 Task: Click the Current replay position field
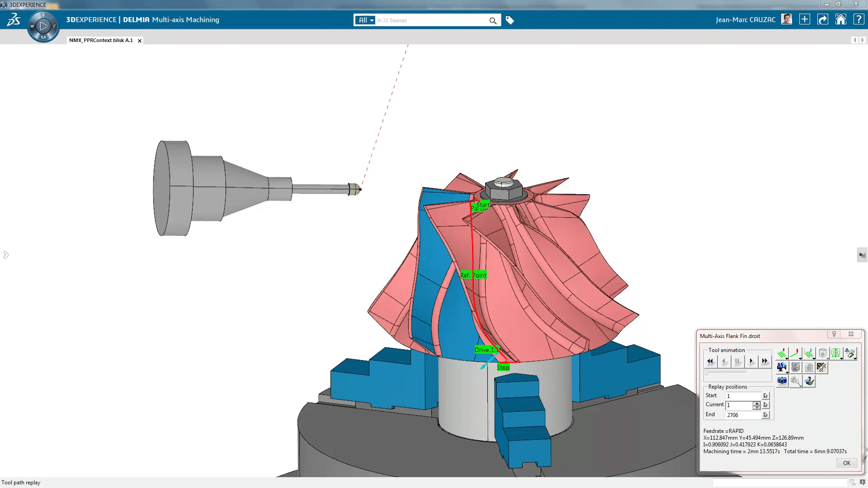point(740,405)
